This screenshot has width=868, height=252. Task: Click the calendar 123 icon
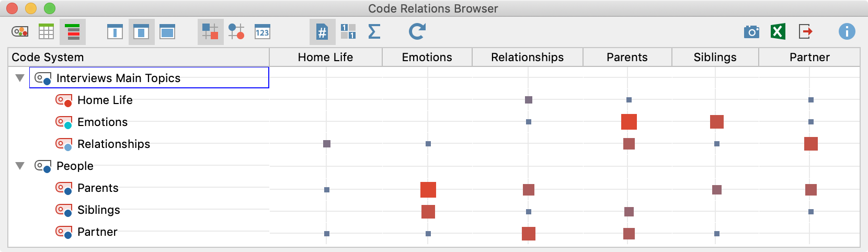[x=262, y=32]
